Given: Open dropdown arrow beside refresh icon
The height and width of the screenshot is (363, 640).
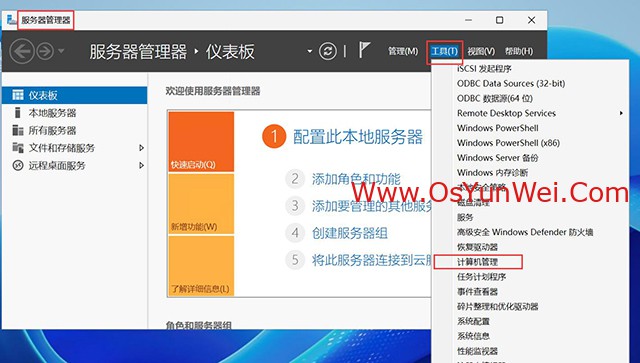Looking at the screenshot, I should click(310, 51).
